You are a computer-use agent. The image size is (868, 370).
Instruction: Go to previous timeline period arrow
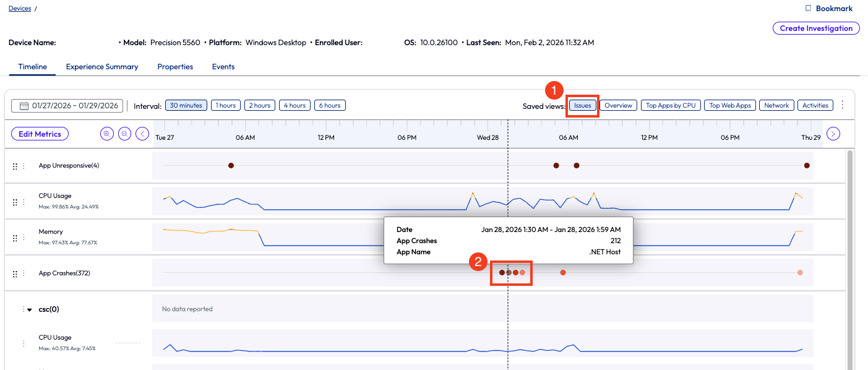(143, 134)
